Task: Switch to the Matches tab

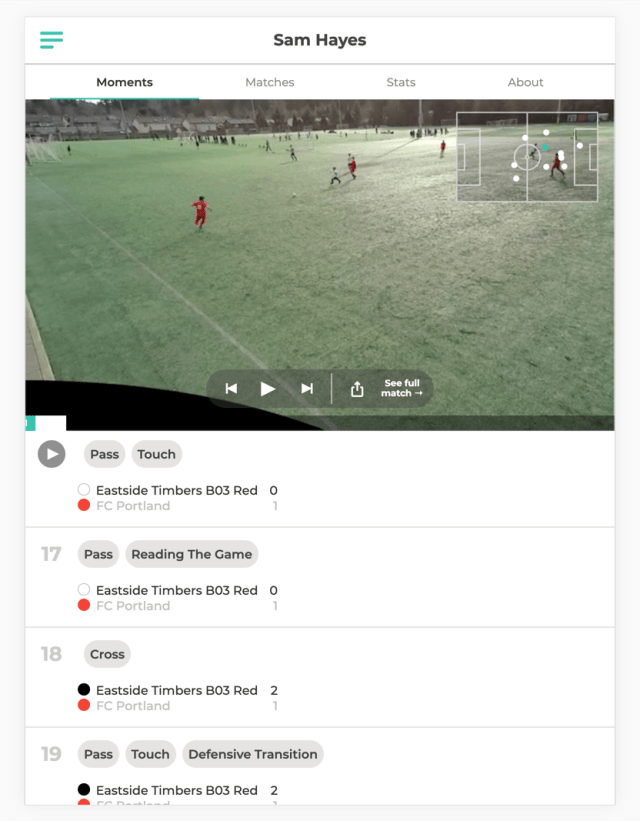Action: (270, 82)
